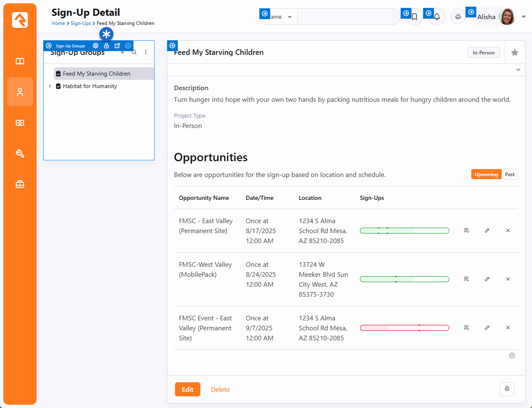Edit FMSC-West Valley opportunity with pencil icon
Viewport: 532px width, 408px height.
click(x=487, y=279)
